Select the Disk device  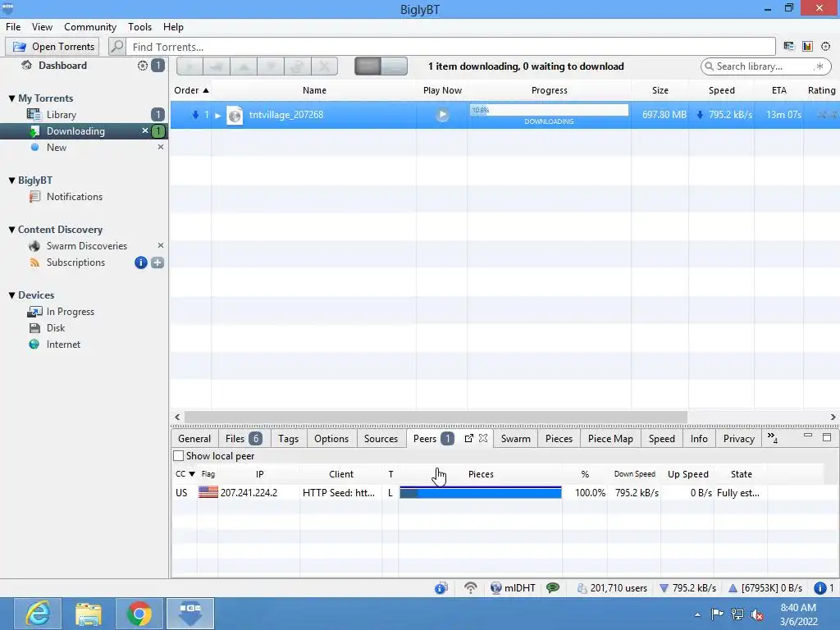(x=55, y=328)
